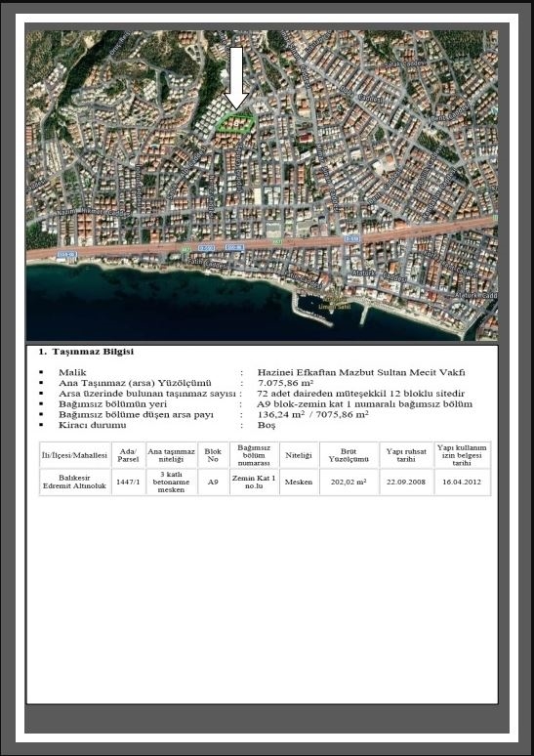Click 'Yapı kullanım izin belgesi tarihi' header
The image size is (534, 756).
coord(462,455)
